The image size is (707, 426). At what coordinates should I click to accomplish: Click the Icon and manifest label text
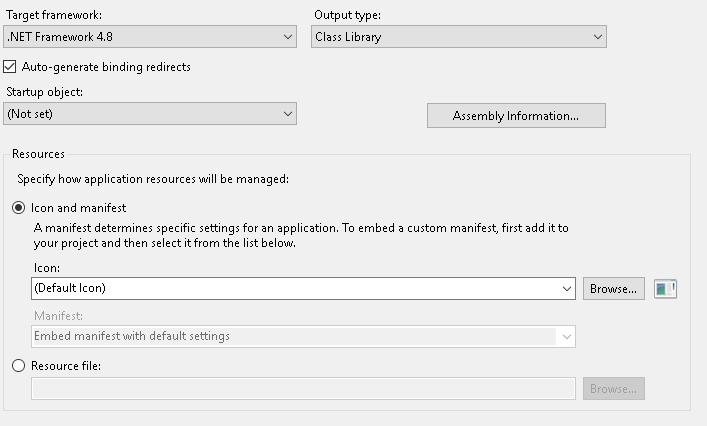coord(78,208)
